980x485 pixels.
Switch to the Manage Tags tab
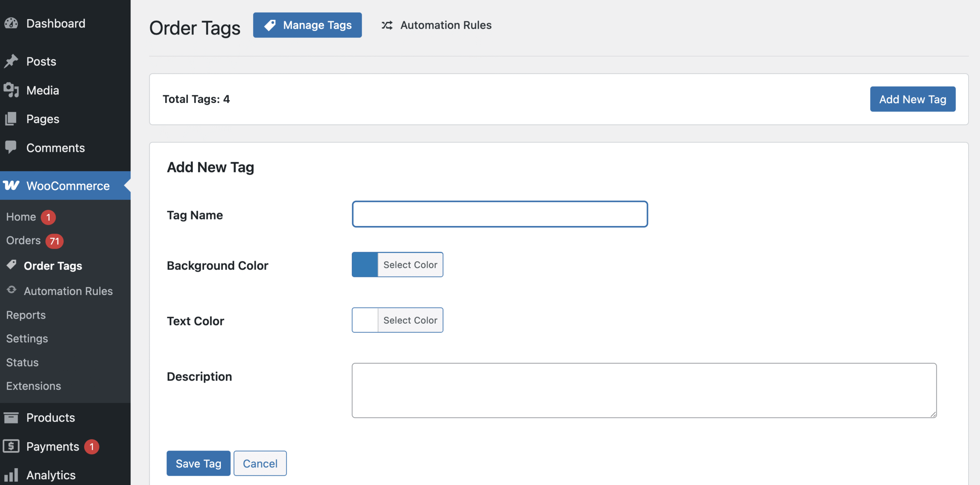[307, 25]
